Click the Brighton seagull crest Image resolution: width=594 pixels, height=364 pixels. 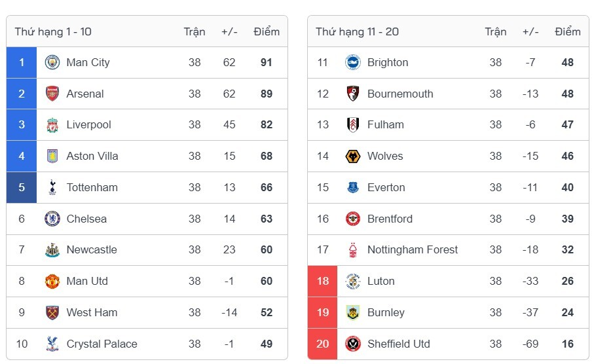[x=353, y=62]
